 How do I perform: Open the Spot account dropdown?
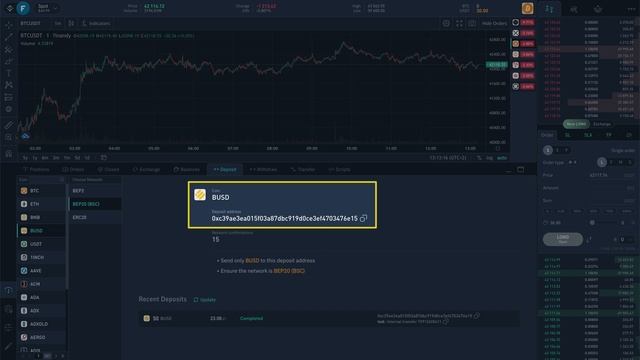[47, 8]
